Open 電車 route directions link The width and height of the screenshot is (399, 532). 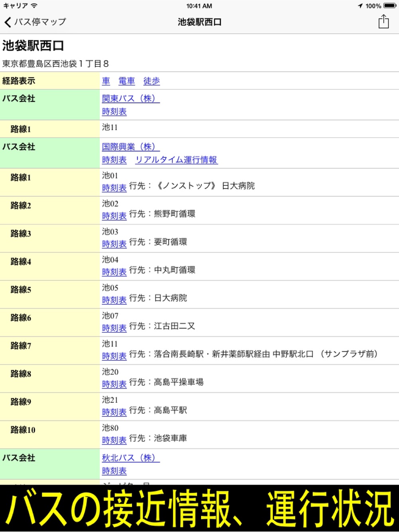(x=126, y=81)
